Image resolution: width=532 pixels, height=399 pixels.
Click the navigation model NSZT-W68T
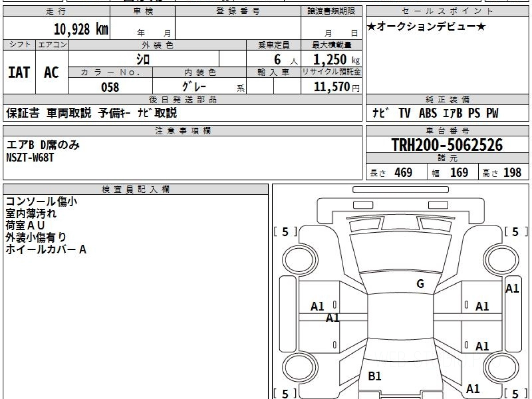click(30, 157)
